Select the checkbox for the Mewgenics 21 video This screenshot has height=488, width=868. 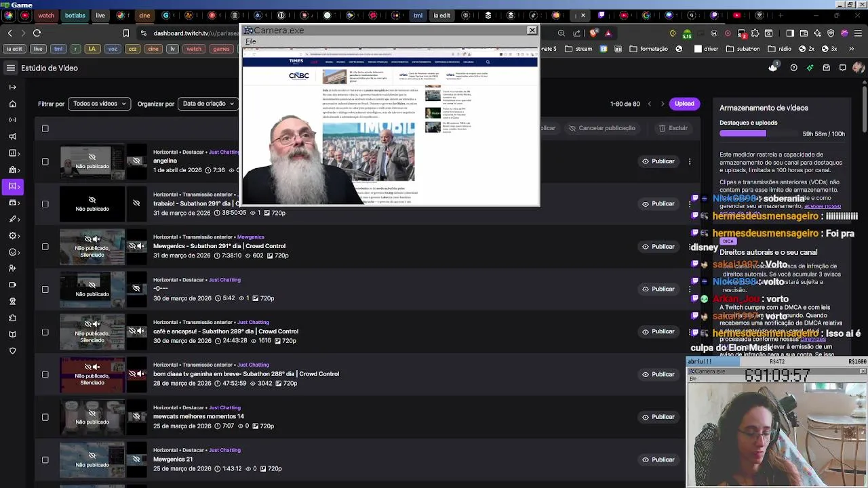pos(45,460)
